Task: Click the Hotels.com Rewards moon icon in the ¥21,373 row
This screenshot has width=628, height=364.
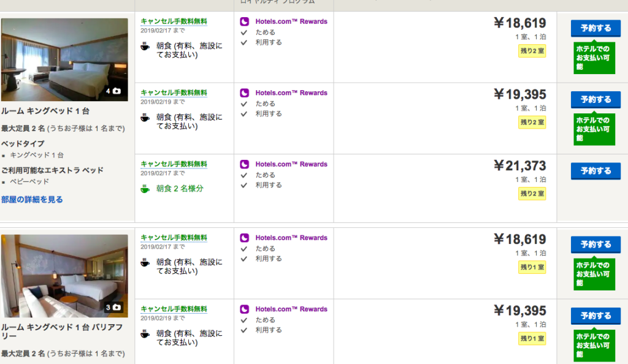Action: [x=245, y=164]
